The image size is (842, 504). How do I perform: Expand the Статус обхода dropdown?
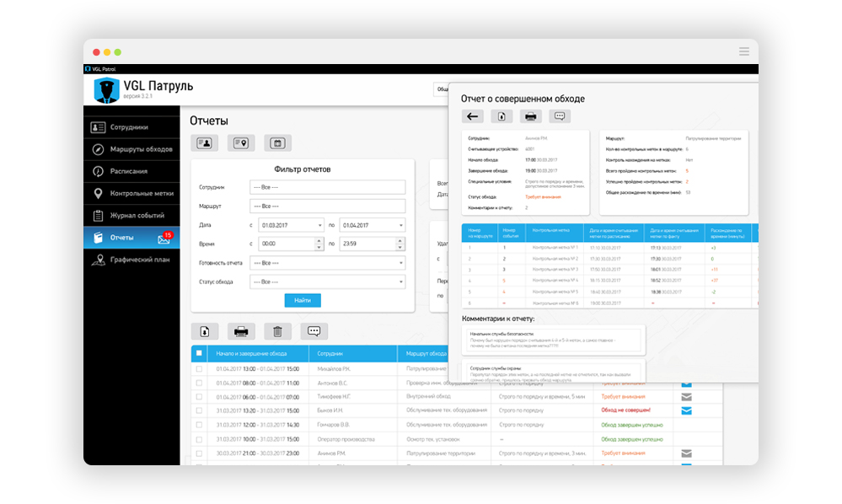coord(328,281)
